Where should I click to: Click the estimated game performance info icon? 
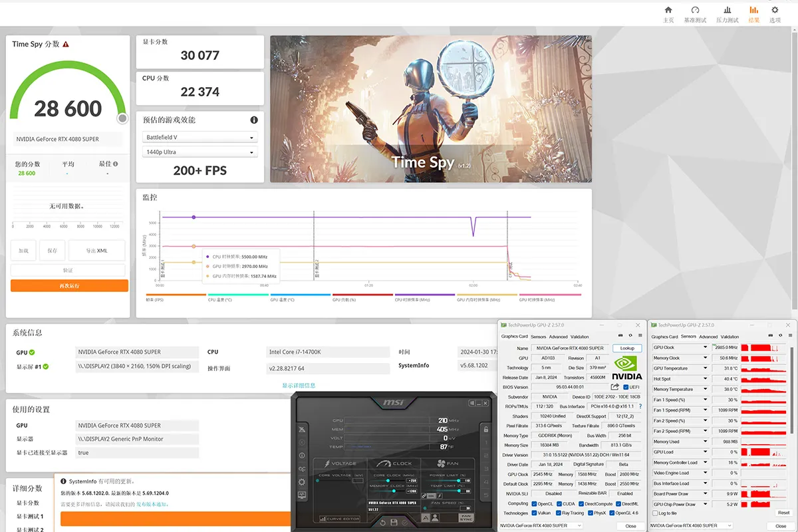point(254,120)
